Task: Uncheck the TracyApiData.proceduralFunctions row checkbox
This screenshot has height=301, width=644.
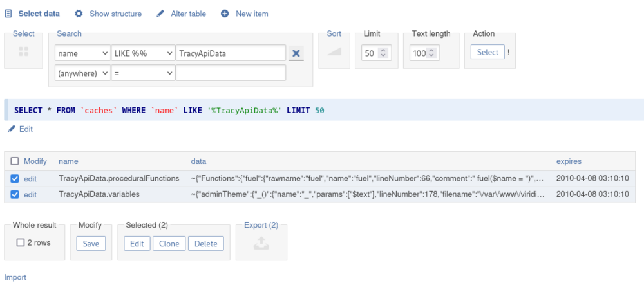Action: click(x=15, y=178)
